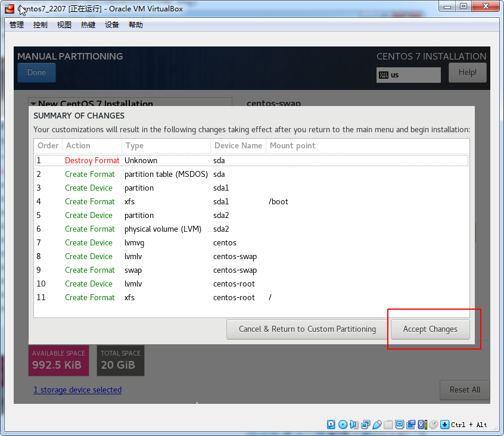504x436 pixels.
Task: Open the 视图 menu
Action: (64, 25)
